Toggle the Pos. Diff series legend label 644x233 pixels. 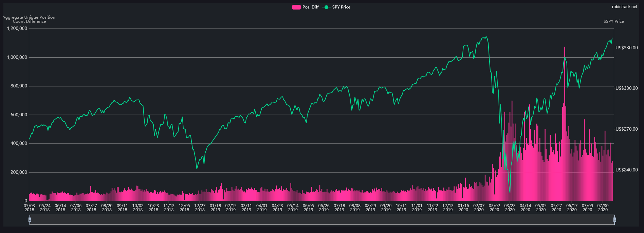tap(310, 7)
